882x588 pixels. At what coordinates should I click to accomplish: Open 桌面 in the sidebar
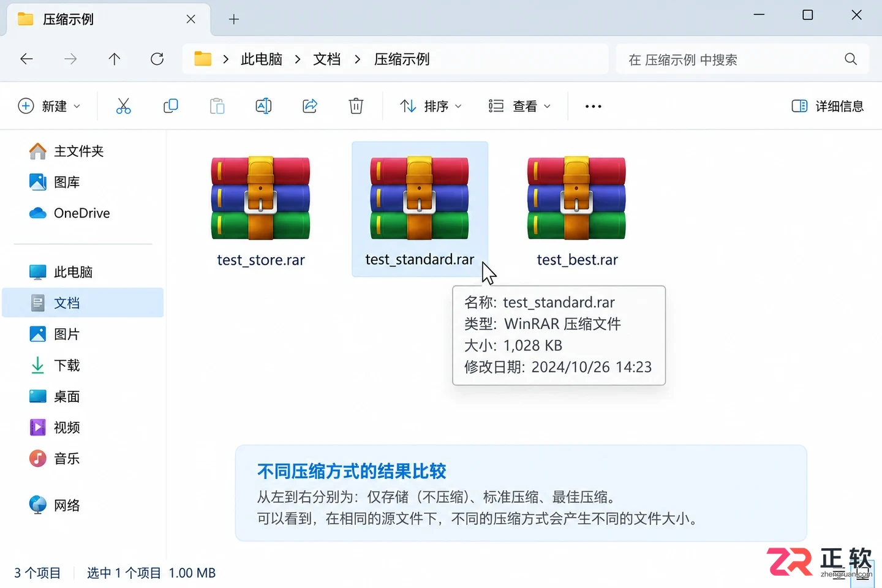click(x=83, y=396)
